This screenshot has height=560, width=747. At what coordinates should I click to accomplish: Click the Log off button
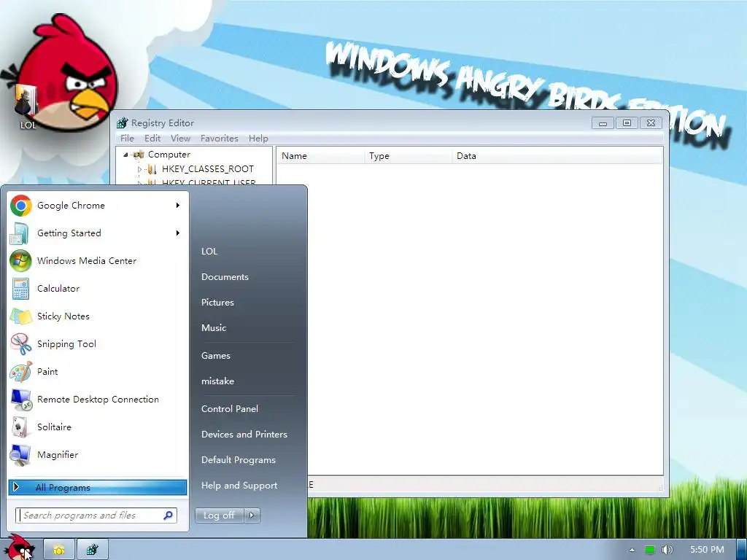[x=219, y=516]
